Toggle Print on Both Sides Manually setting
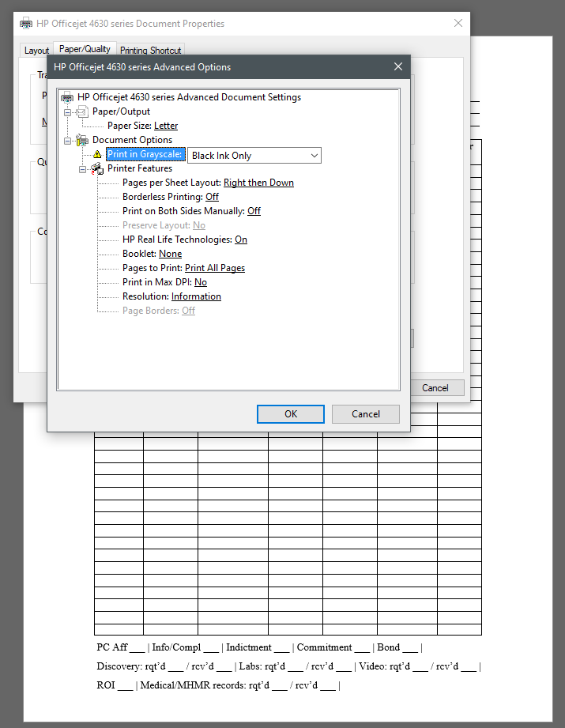 click(254, 211)
